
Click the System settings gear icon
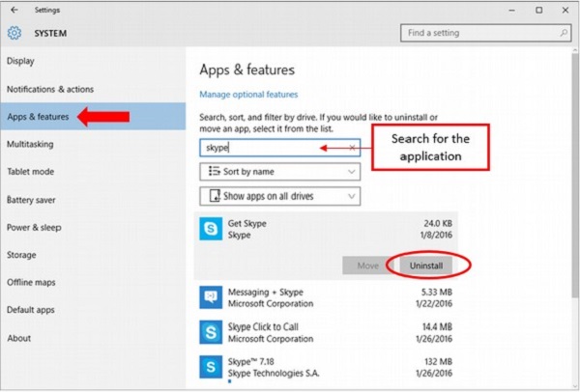[14, 33]
